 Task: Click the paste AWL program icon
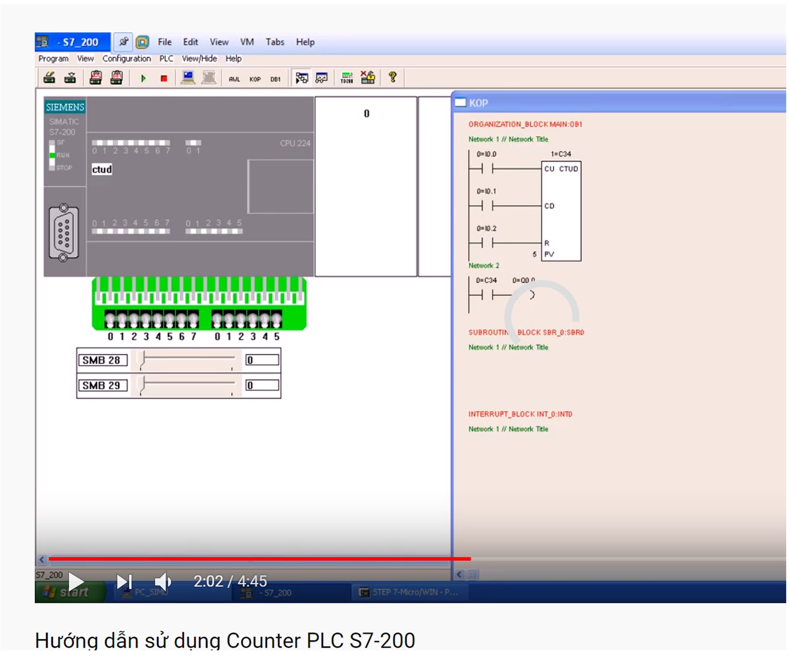click(95, 78)
